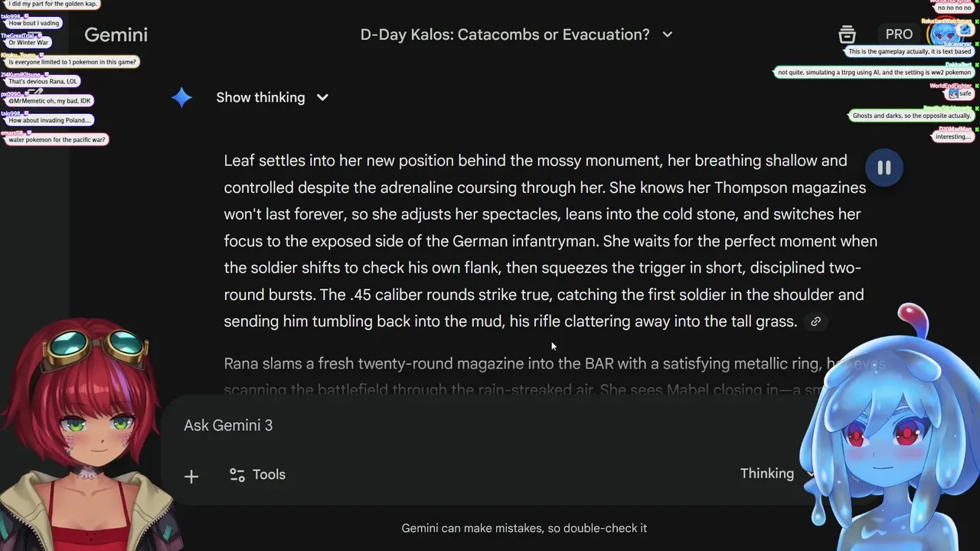Open the Tools menu
This screenshot has width=980, height=551.
tap(257, 474)
